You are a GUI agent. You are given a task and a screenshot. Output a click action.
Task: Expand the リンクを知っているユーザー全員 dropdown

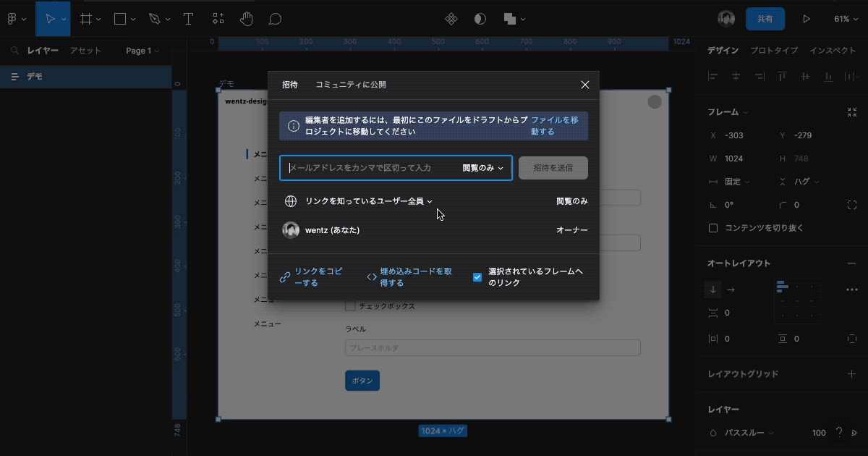point(369,200)
